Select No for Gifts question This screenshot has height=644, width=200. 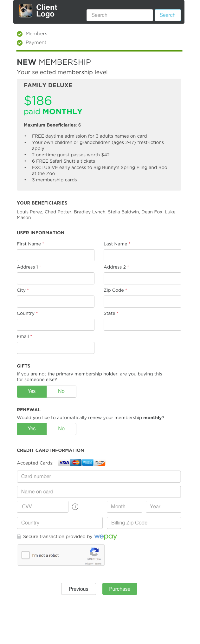coord(61,391)
